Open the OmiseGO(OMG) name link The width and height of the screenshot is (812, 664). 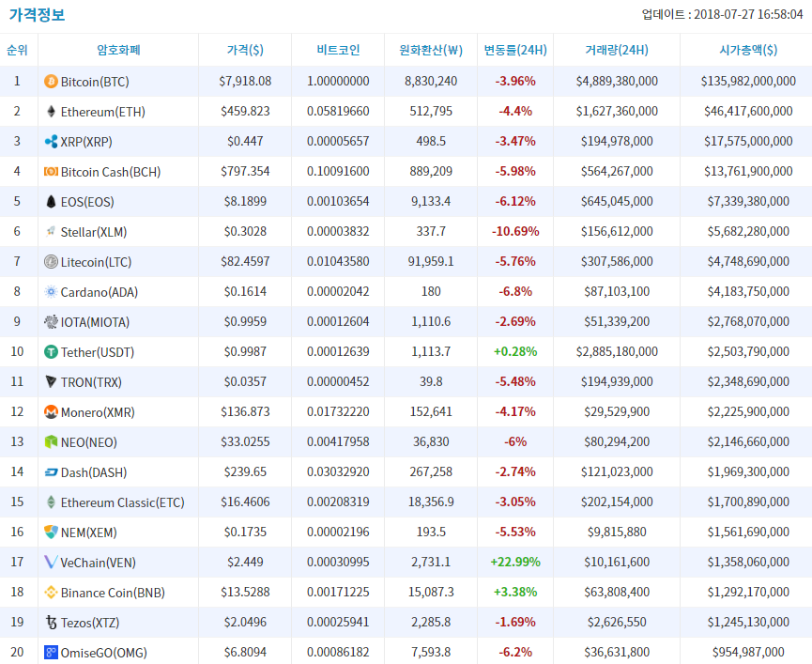[x=104, y=653]
